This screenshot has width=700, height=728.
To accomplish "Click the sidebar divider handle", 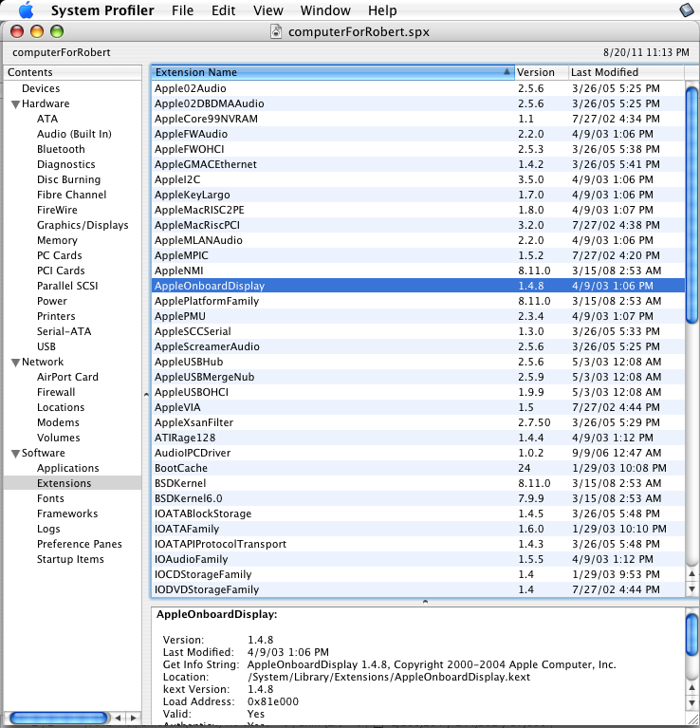I will (146, 395).
